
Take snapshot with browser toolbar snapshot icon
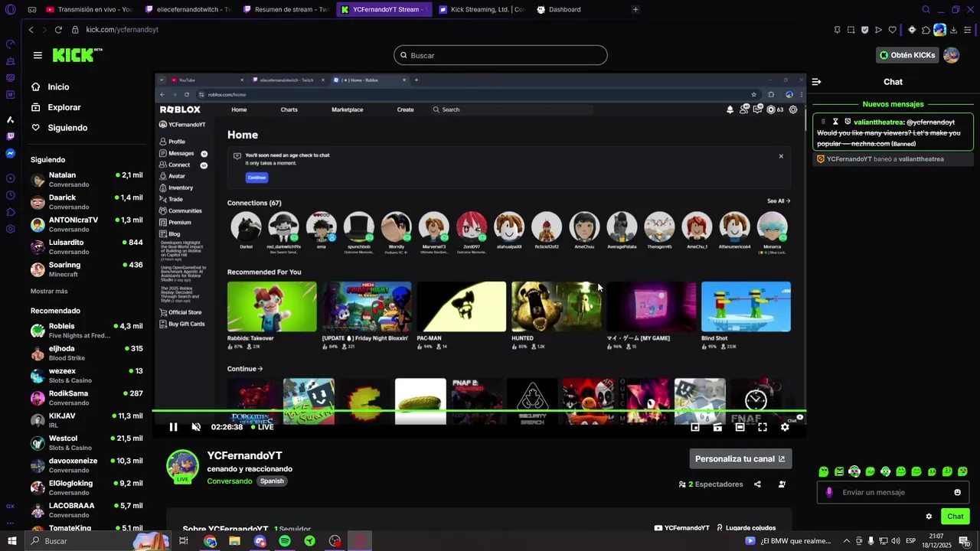(851, 30)
